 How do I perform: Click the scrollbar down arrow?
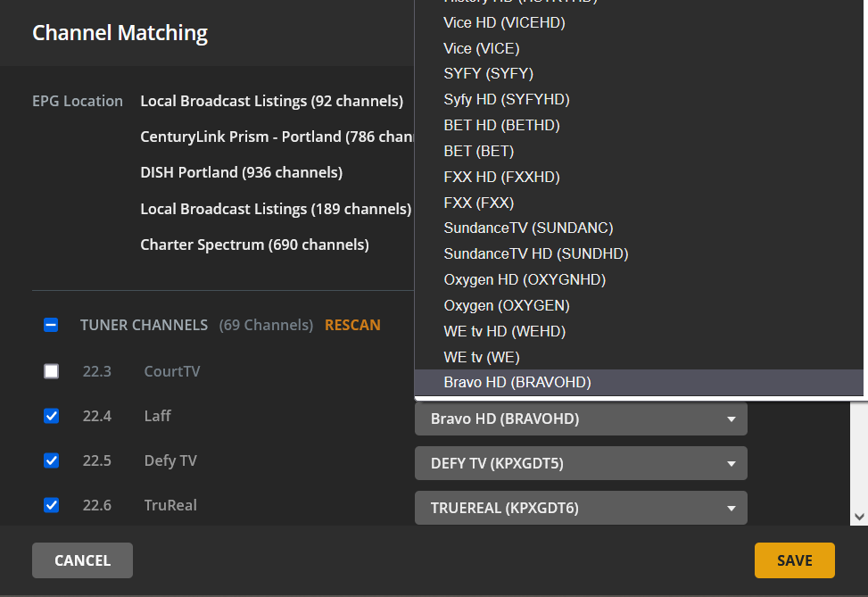click(859, 516)
